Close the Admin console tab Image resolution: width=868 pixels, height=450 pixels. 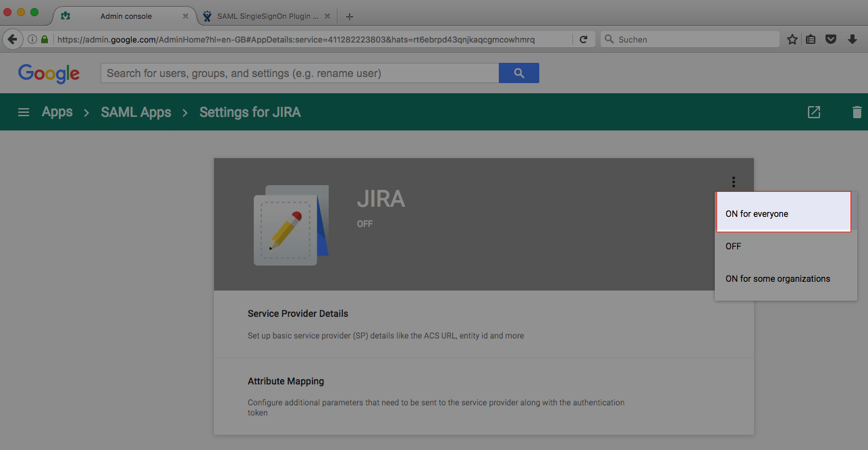pyautogui.click(x=186, y=16)
